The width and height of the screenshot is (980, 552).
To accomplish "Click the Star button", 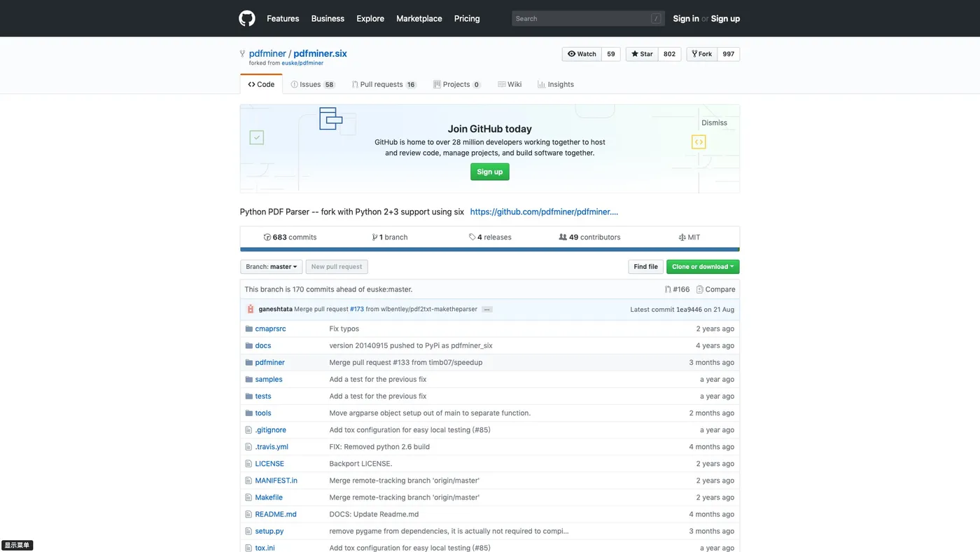I will point(642,54).
